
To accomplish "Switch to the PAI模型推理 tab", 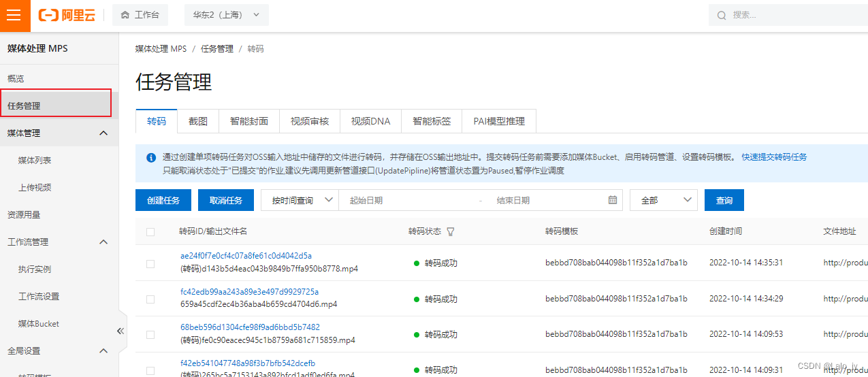I will coord(499,121).
